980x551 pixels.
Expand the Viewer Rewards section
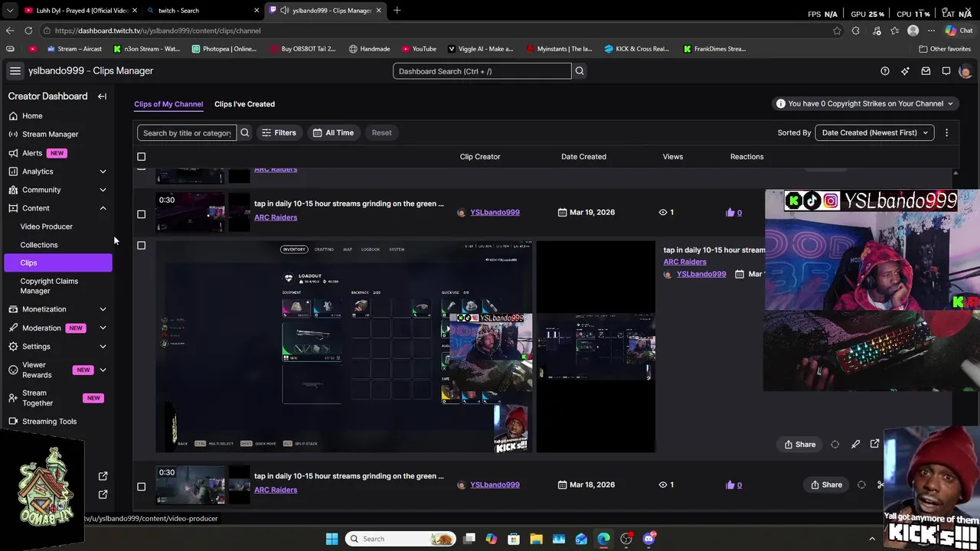(x=103, y=370)
